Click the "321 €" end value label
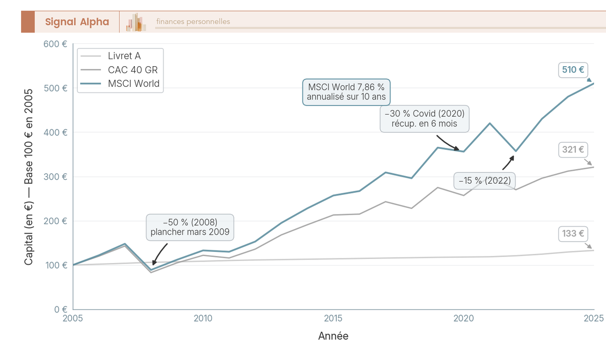The height and width of the screenshot is (364, 606). coord(573,150)
